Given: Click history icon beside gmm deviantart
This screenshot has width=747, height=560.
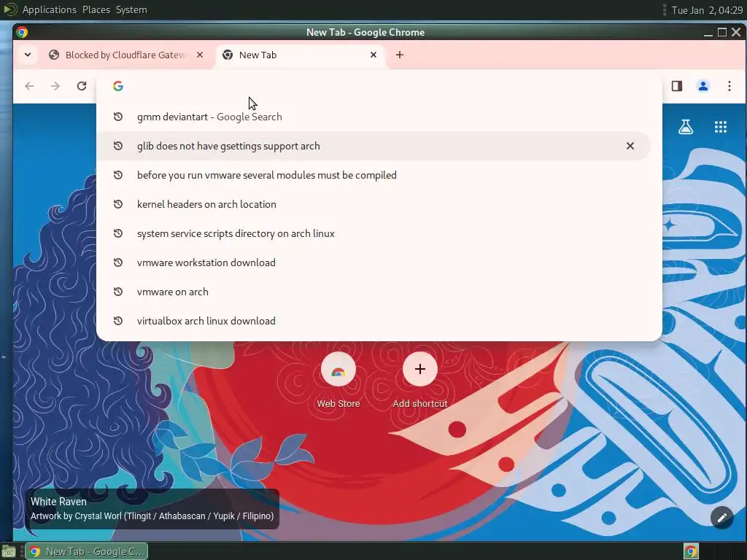Looking at the screenshot, I should (118, 117).
